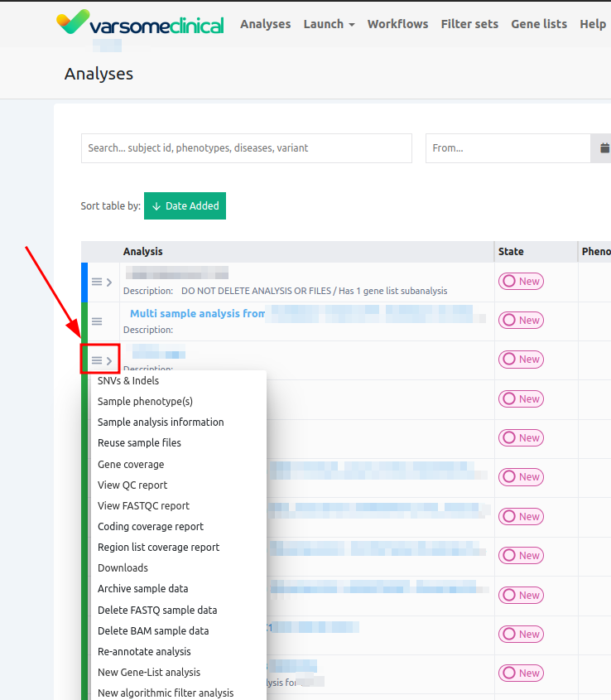Image resolution: width=611 pixels, height=700 pixels.
Task: Click New state badge of Multi sample analysis
Action: (x=521, y=321)
